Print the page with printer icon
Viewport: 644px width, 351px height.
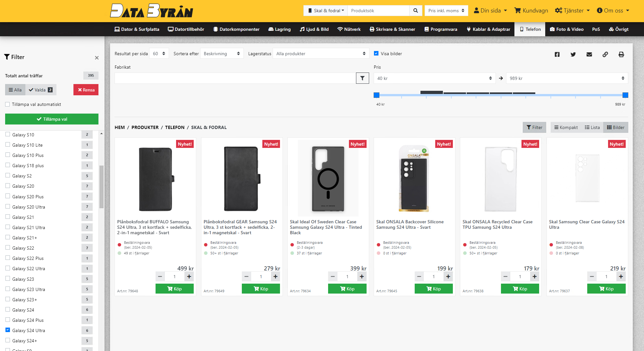(621, 55)
